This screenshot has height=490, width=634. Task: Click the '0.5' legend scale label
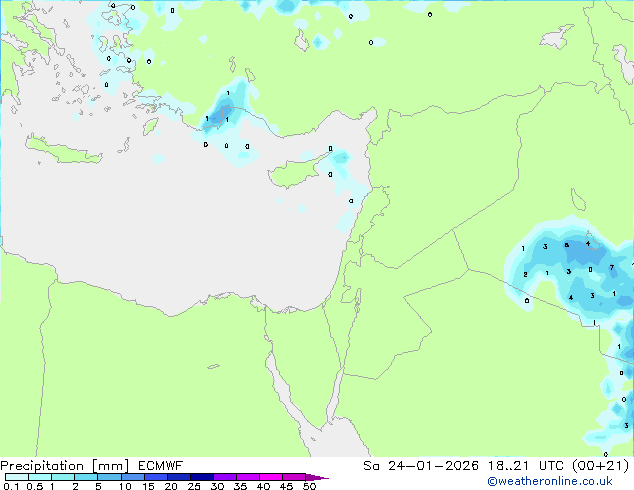34,486
